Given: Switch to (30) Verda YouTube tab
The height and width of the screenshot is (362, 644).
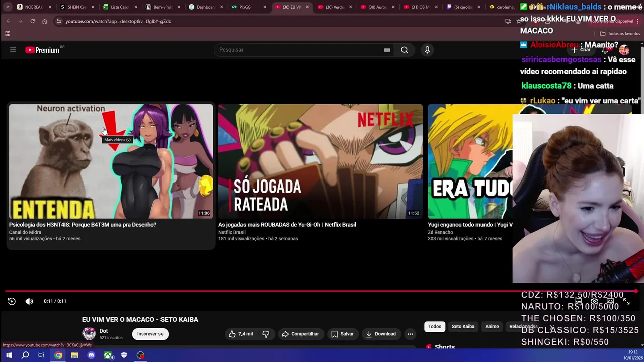Looking at the screenshot, I should tap(335, 7).
